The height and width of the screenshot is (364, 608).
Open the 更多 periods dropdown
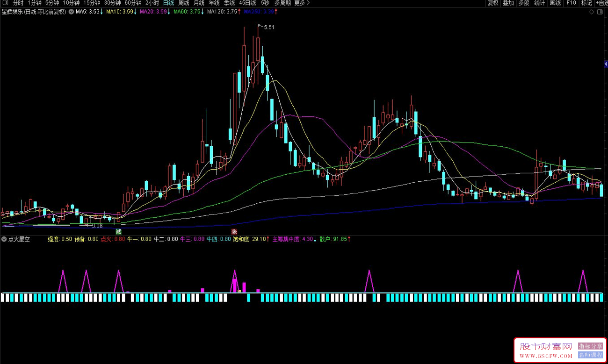(302, 3)
